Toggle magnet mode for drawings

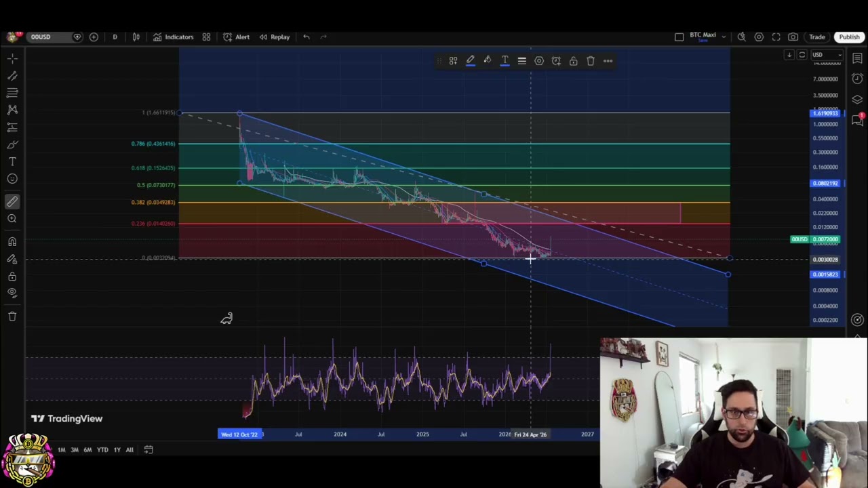pyautogui.click(x=12, y=242)
